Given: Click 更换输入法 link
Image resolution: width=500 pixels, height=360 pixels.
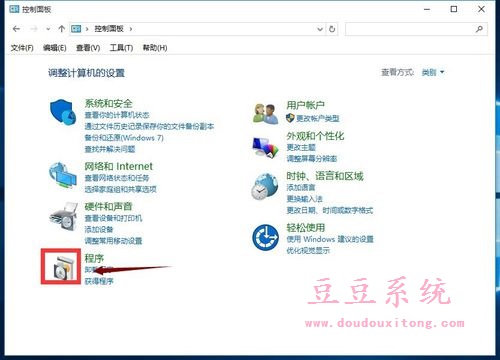Looking at the screenshot, I should pyautogui.click(x=304, y=199).
